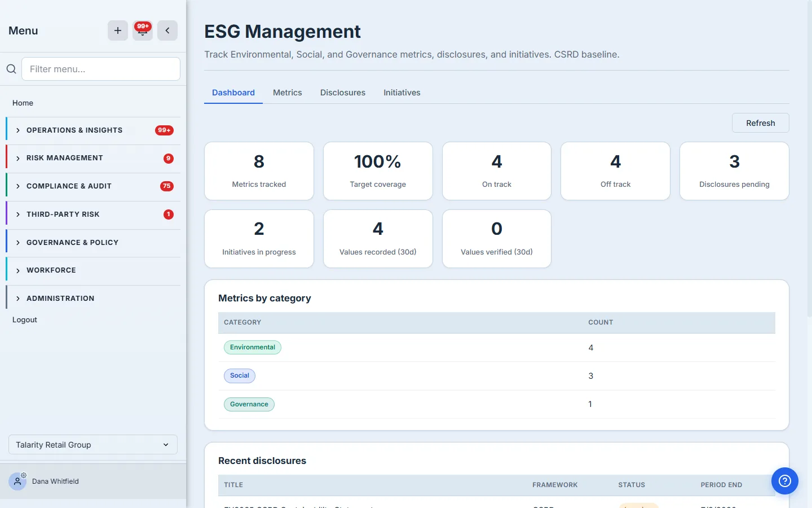
Task: Open the Target coverage 100% card
Action: pos(378,171)
